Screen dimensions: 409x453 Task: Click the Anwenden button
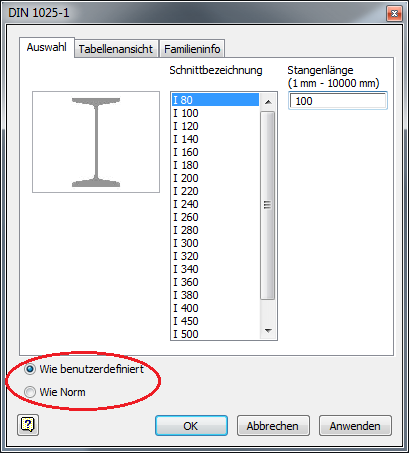pos(355,426)
